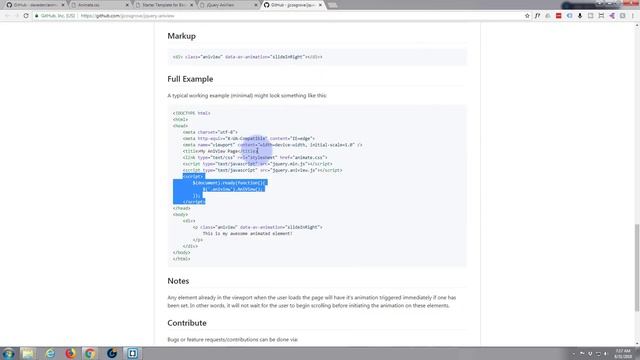Click the microphone-shaped extension icon
Screen dimensions: 640x360
[x=580, y=16]
